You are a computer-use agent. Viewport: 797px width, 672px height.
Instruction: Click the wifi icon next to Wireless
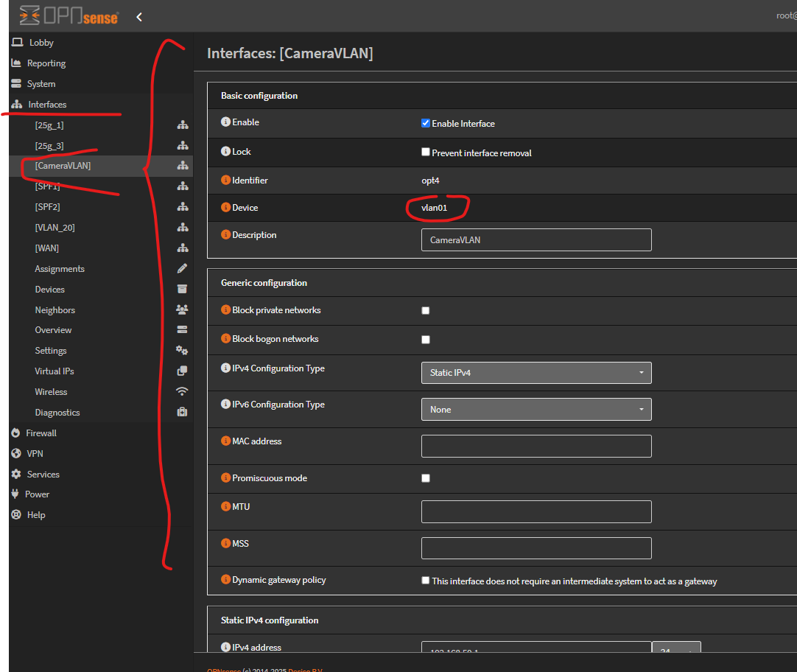pos(182,391)
